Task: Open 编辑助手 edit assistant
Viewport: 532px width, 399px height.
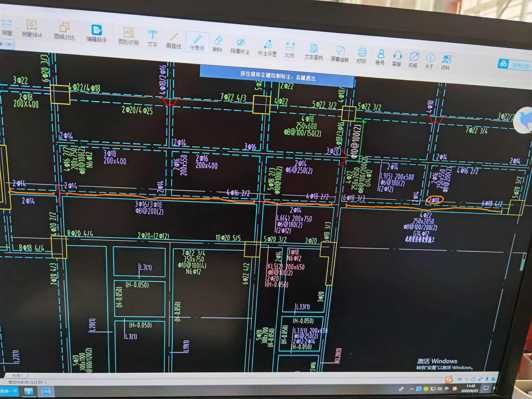Action: pos(96,34)
